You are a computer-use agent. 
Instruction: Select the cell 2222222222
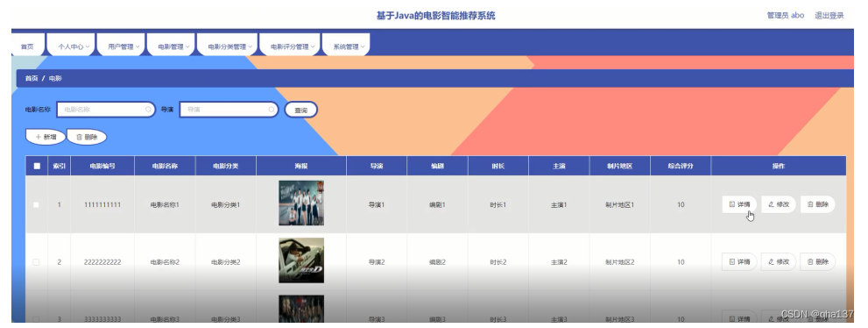[x=102, y=262]
